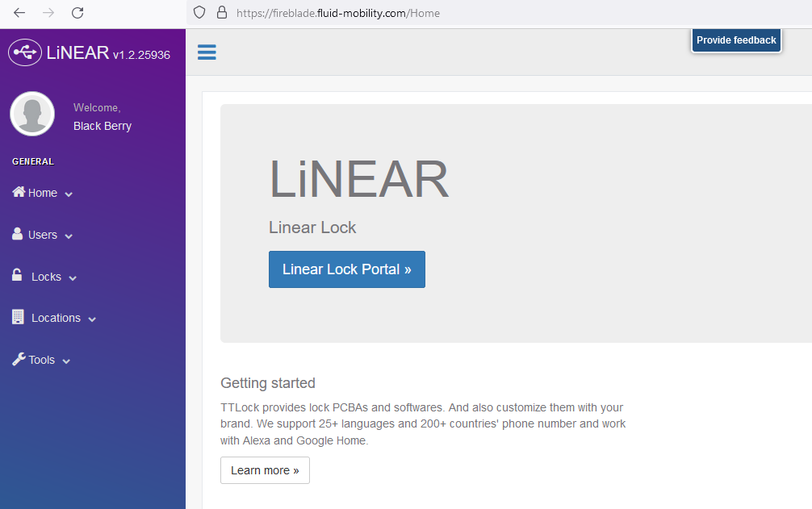Screen dimensions: 812x509
Task: Click the Locks padlock icon
Action: [x=18, y=276]
